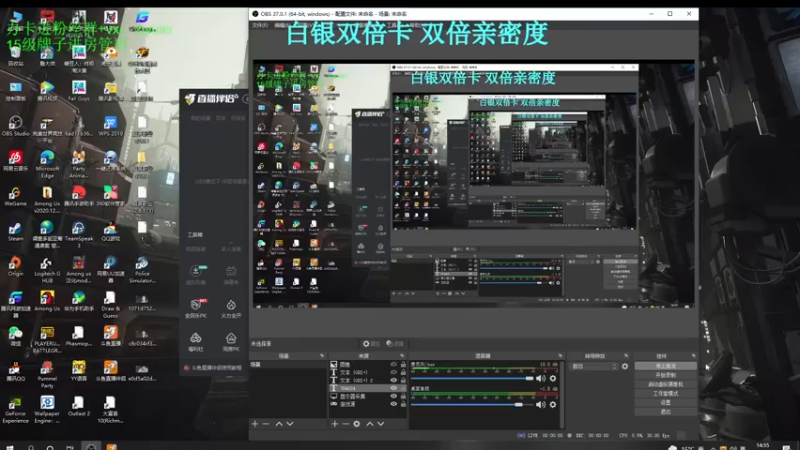Pop out the Audio Mixer dock panel
800x450 pixels.
[560, 356]
